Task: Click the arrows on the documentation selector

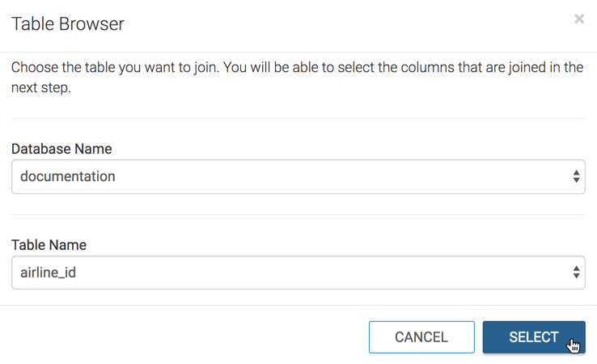Action: [x=576, y=176]
